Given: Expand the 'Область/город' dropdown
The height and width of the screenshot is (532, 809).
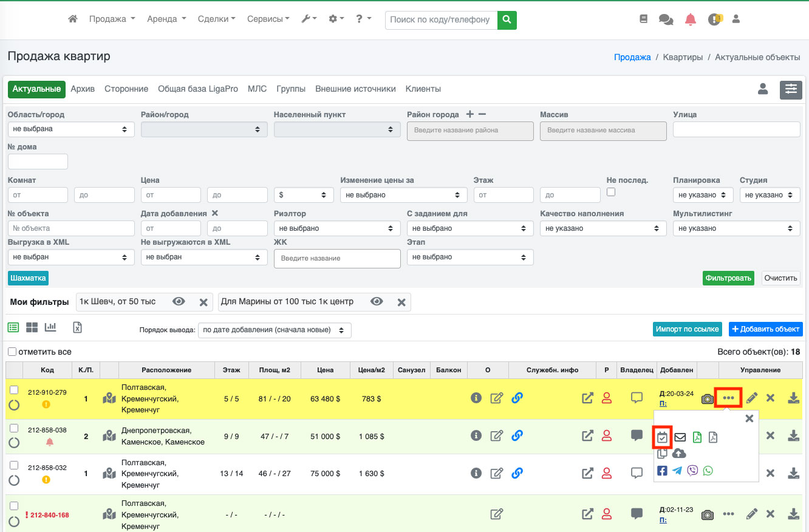Looking at the screenshot, I should [71, 129].
